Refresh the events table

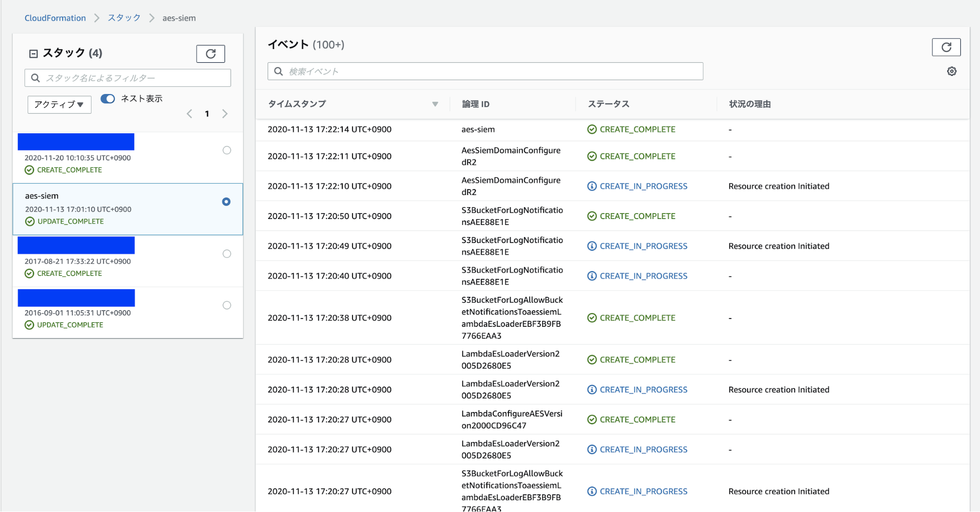tap(946, 47)
